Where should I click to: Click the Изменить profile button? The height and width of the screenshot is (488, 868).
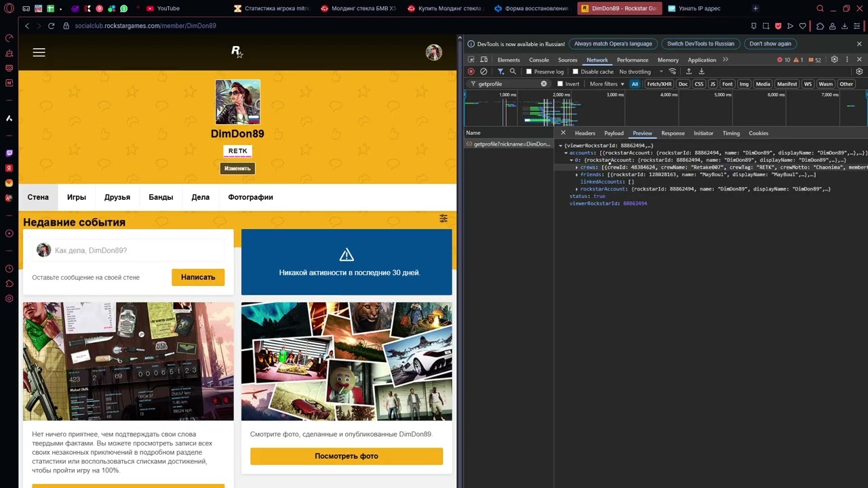(x=237, y=168)
